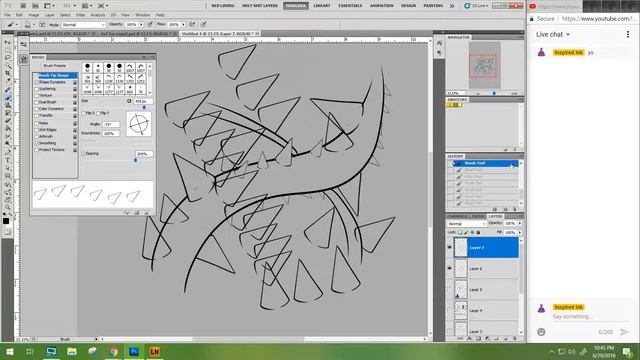Enable the Color Dynamics checkbox

tap(36, 109)
